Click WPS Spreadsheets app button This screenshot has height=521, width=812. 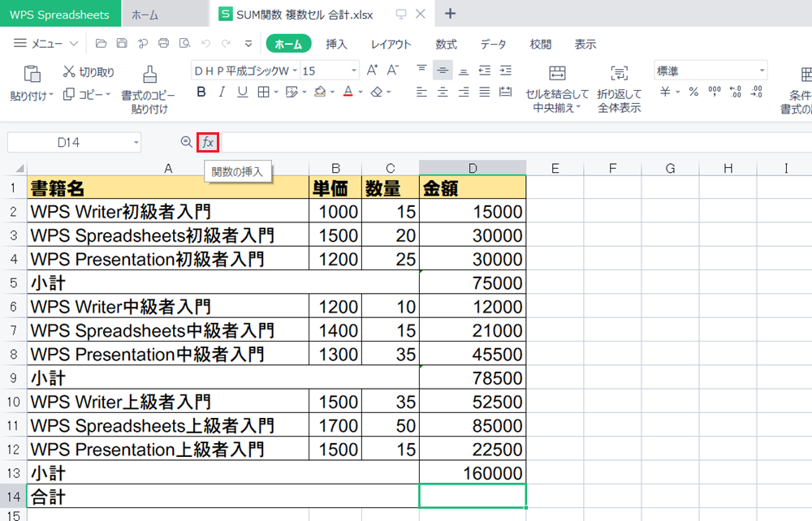click(60, 14)
